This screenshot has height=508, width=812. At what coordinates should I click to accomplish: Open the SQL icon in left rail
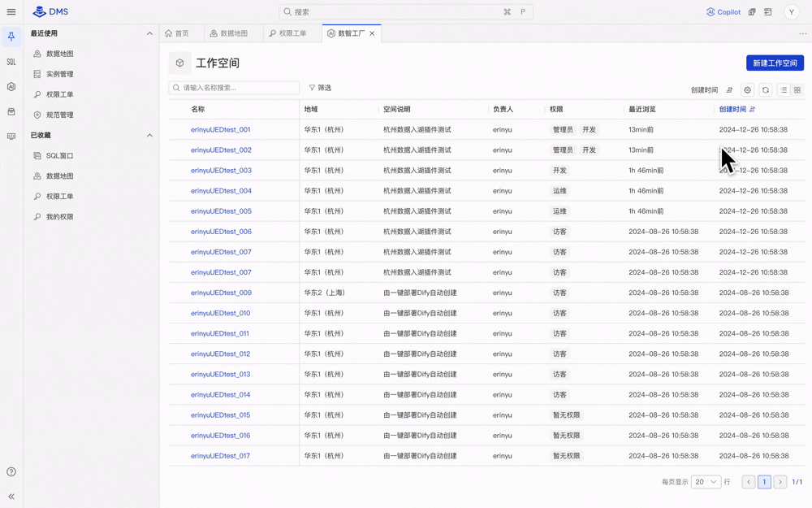coord(11,62)
